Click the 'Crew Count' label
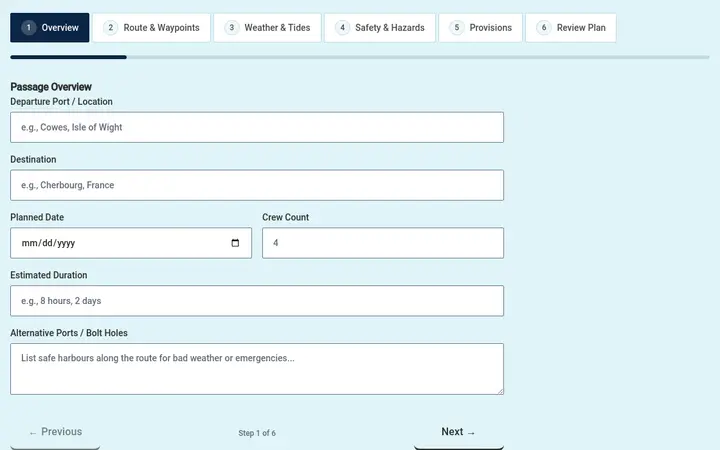 point(286,217)
